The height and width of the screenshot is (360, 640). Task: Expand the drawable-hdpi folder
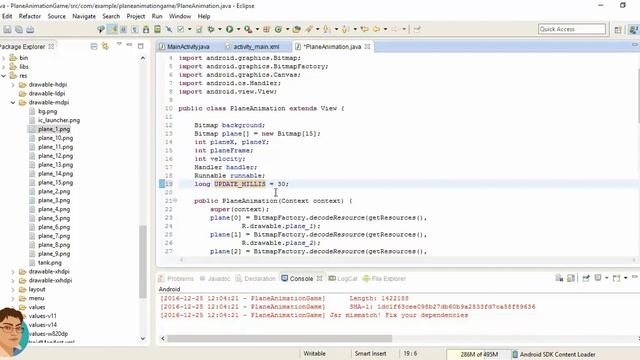(13, 85)
